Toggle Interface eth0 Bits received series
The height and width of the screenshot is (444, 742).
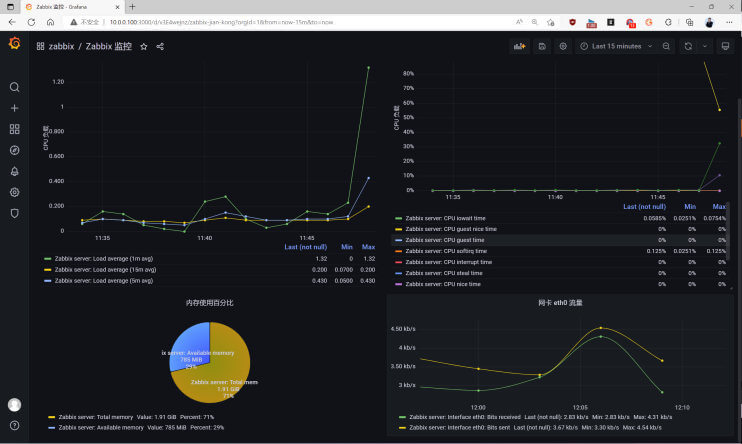(465, 417)
